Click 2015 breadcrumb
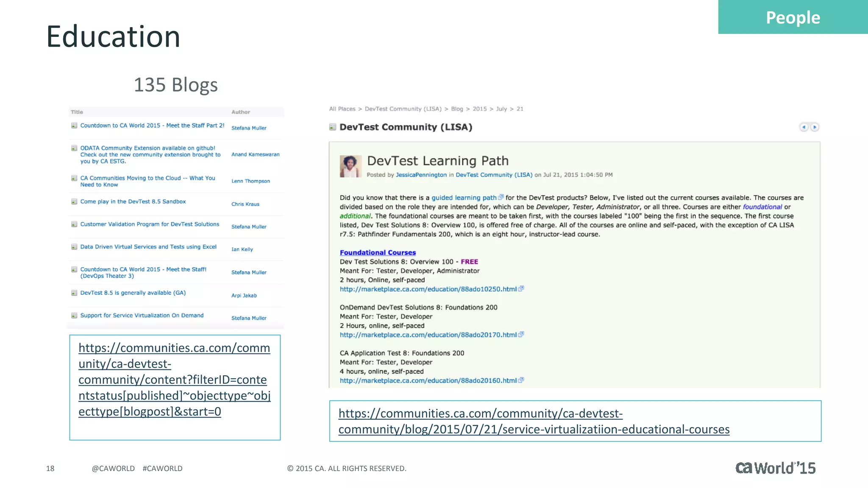This screenshot has height=488, width=868. (480, 109)
